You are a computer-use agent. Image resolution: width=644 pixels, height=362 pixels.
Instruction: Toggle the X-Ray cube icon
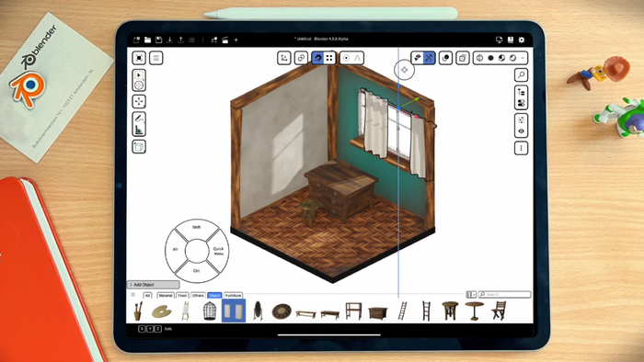463,58
